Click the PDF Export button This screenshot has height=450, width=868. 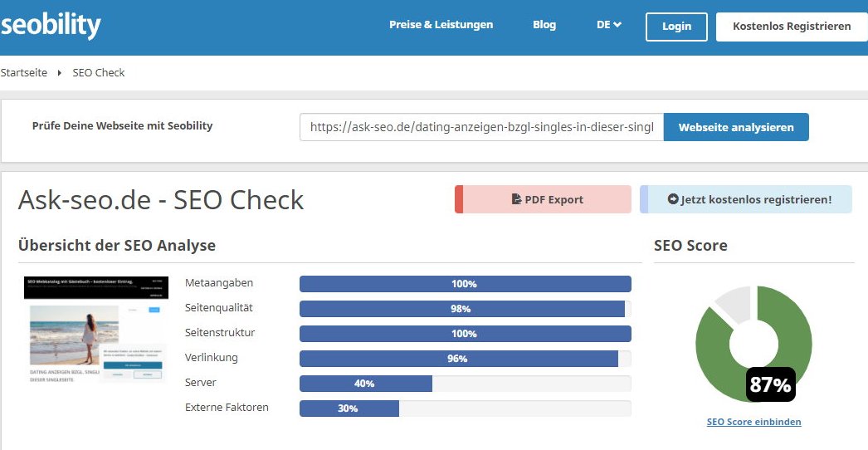tap(543, 199)
